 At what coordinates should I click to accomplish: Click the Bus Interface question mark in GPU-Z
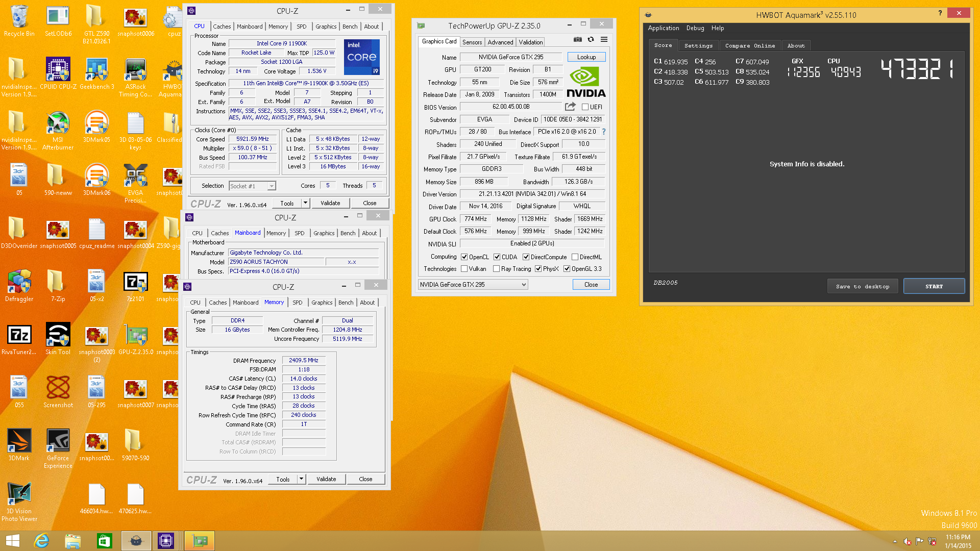603,132
